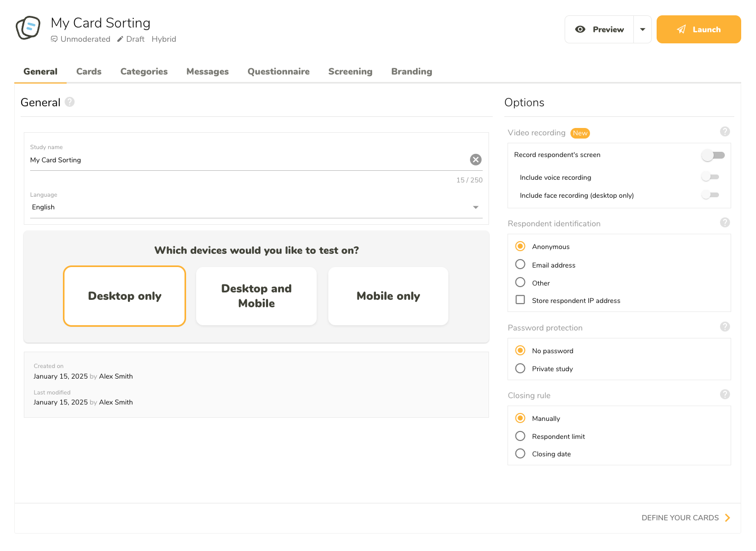Choose Desktop and Mobile device option

pyautogui.click(x=256, y=296)
